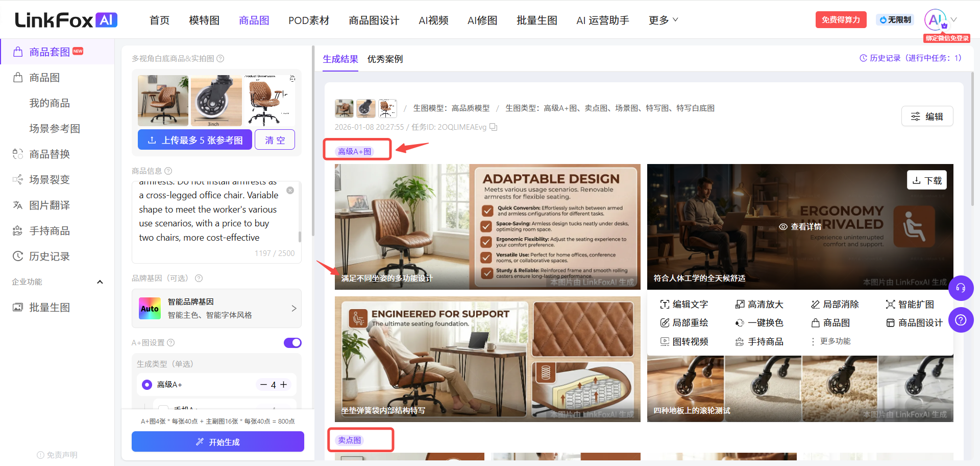Screen dimensions: 980x466
Task: Click 智能扩图 in the image tools popup
Action: click(x=910, y=304)
